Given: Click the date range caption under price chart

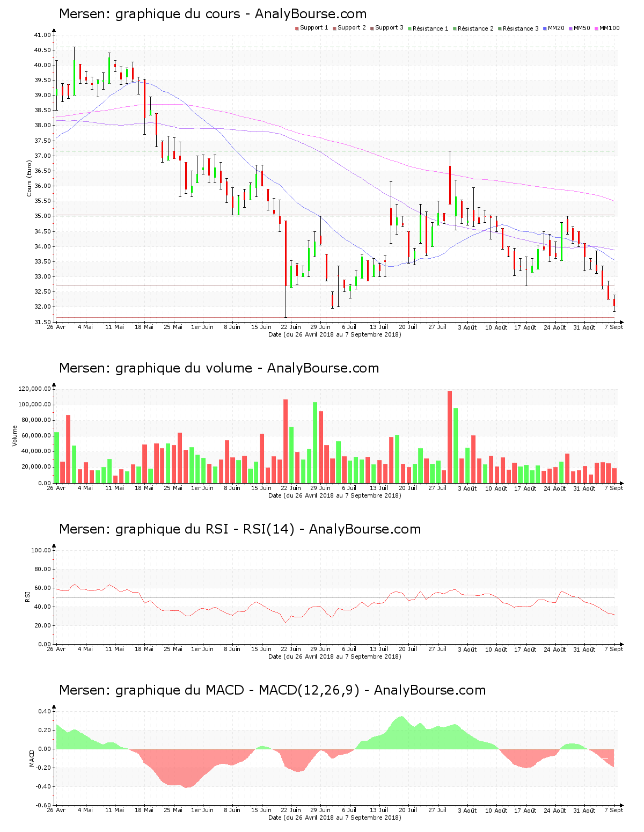Looking at the screenshot, I should 335,334.
